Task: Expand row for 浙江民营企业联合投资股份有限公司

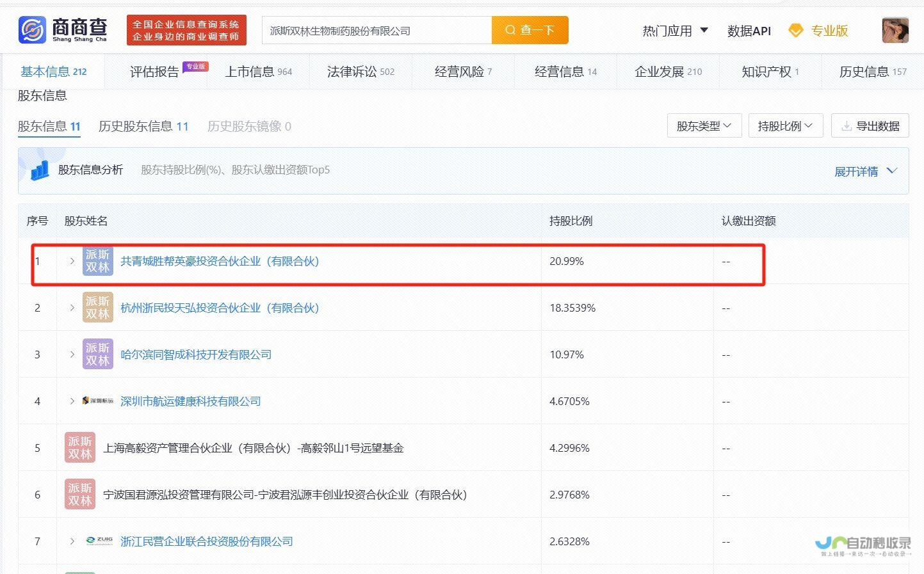Action: [72, 541]
